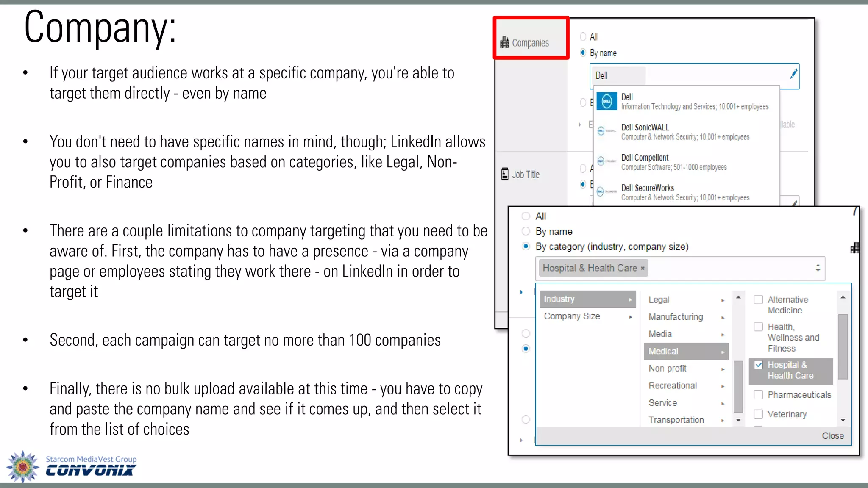Choose Dell Compellent suggestion
Image resolution: width=868 pixels, height=488 pixels.
687,162
